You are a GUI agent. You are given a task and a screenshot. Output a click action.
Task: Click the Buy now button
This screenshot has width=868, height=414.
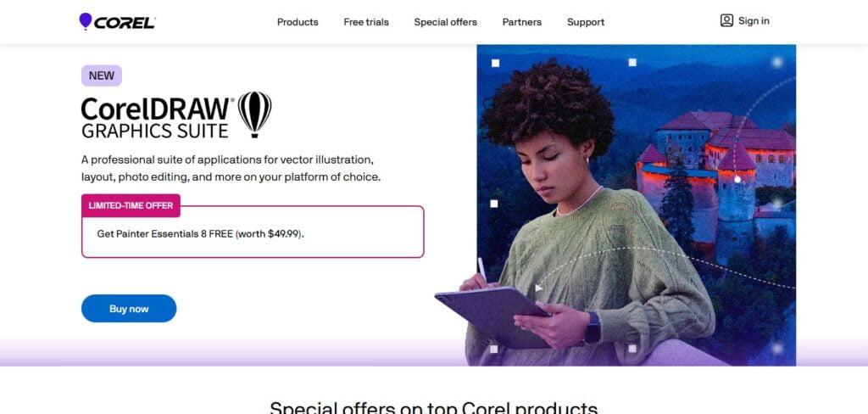129,309
